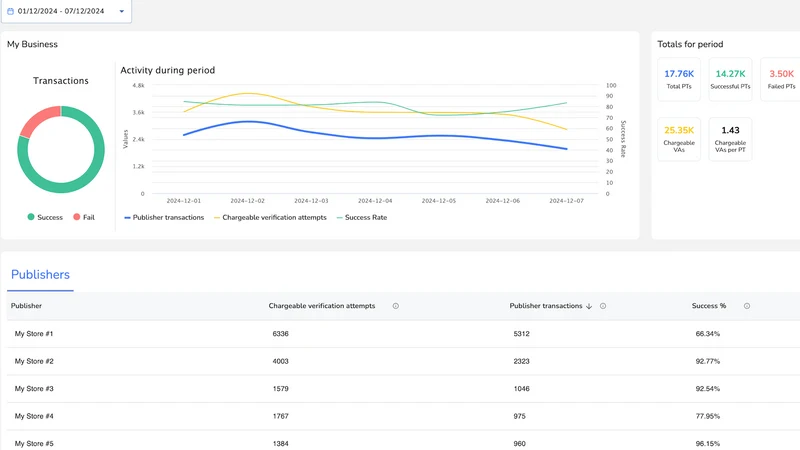The width and height of the screenshot is (800, 450).
Task: Click info icon beside Success % column
Action: 746,306
